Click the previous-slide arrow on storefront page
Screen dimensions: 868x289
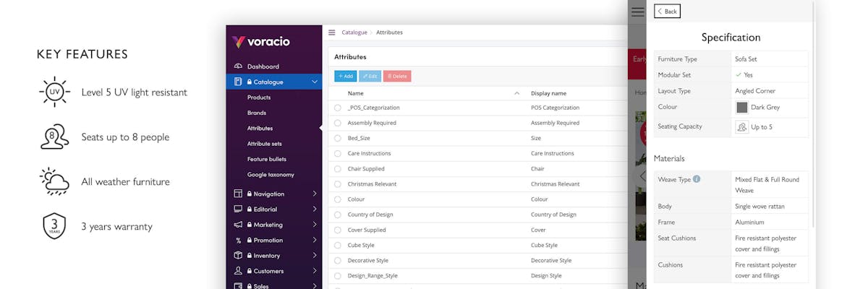642,176
